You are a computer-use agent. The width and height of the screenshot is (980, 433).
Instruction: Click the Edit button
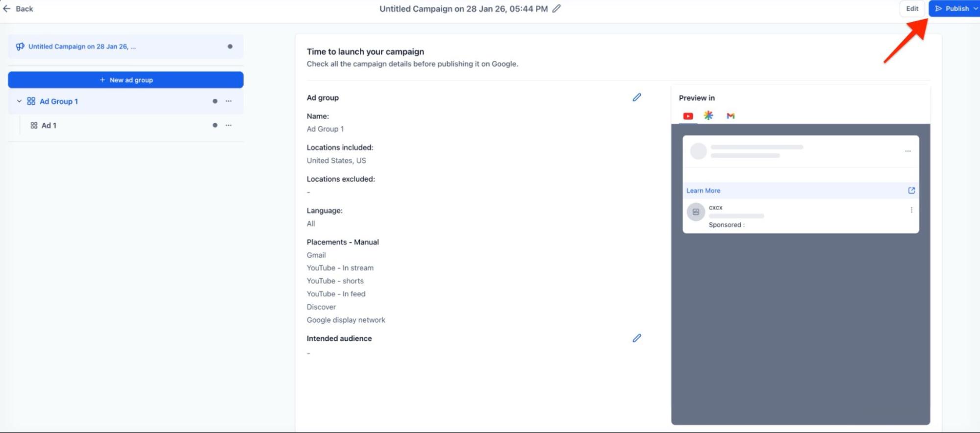coord(912,9)
